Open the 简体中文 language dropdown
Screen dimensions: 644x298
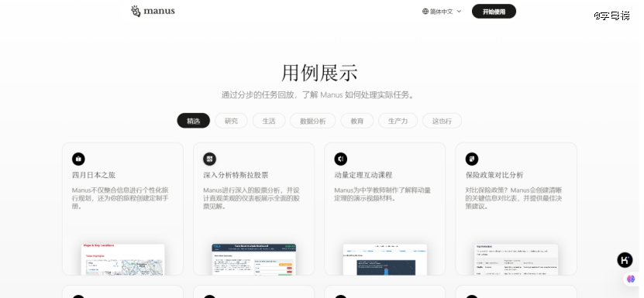pos(442,12)
